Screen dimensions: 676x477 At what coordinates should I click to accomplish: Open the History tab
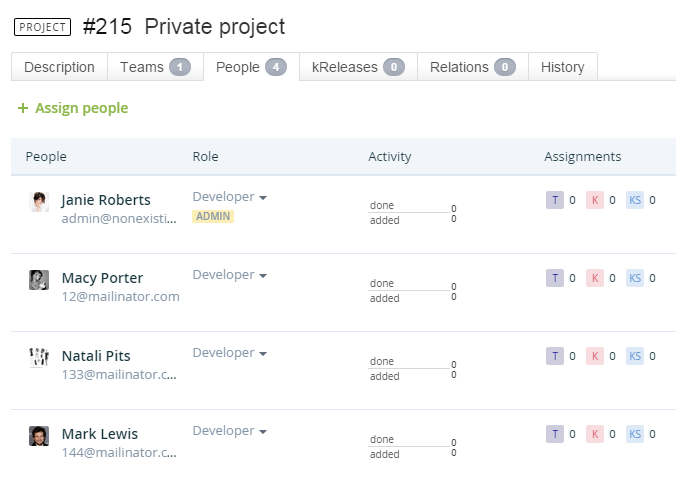pyautogui.click(x=563, y=67)
